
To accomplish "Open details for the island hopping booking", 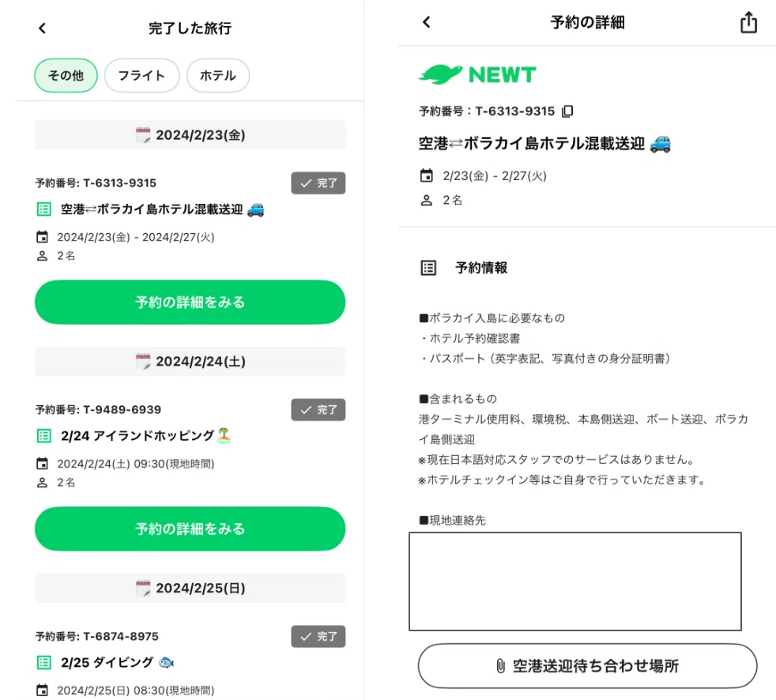I will click(x=190, y=529).
